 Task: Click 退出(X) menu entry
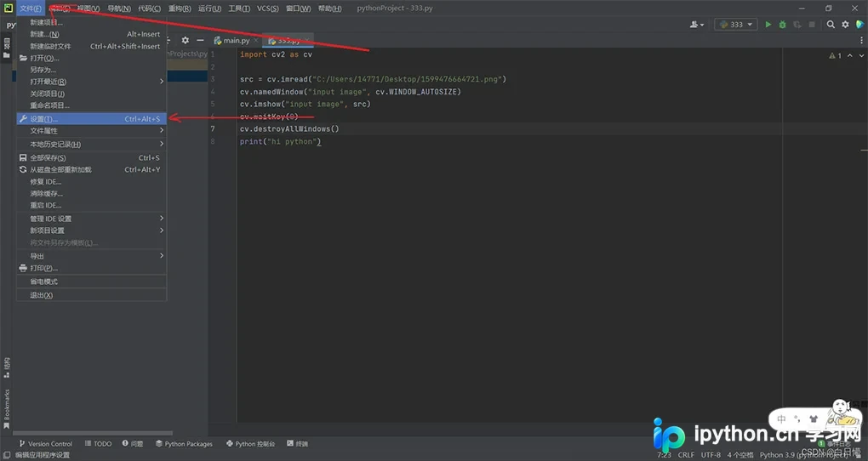pyautogui.click(x=91, y=295)
